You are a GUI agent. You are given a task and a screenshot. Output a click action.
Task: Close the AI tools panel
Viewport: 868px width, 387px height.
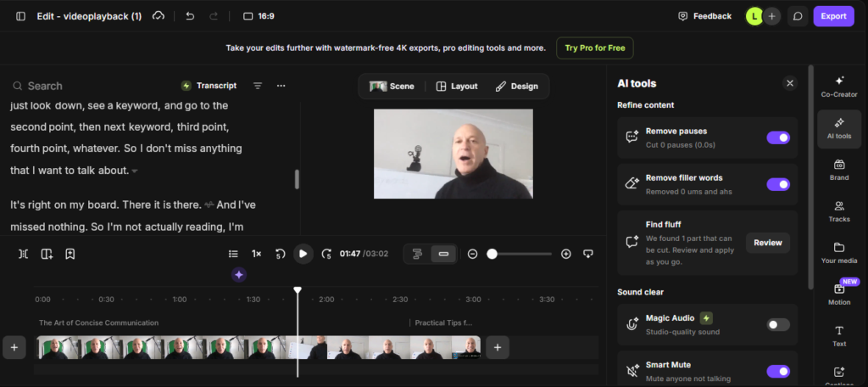click(x=790, y=83)
